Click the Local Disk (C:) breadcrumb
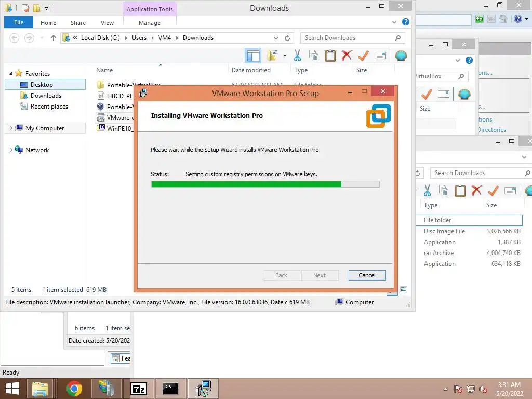Screen dimensions: 532x399 click(x=100, y=38)
